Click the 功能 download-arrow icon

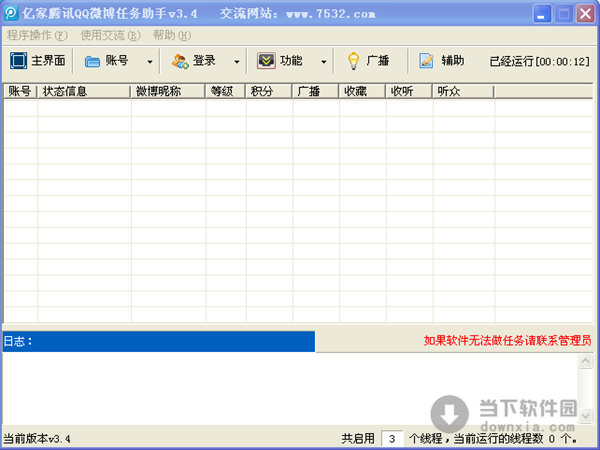coord(266,60)
